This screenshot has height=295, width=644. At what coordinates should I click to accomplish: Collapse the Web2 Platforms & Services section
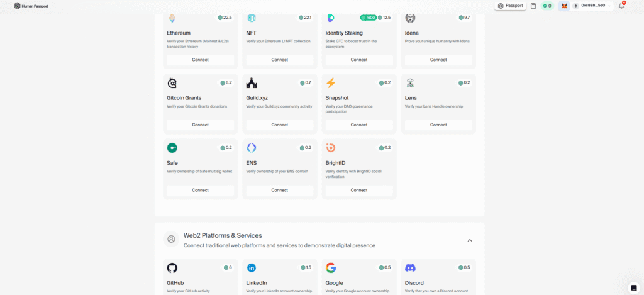click(x=470, y=240)
